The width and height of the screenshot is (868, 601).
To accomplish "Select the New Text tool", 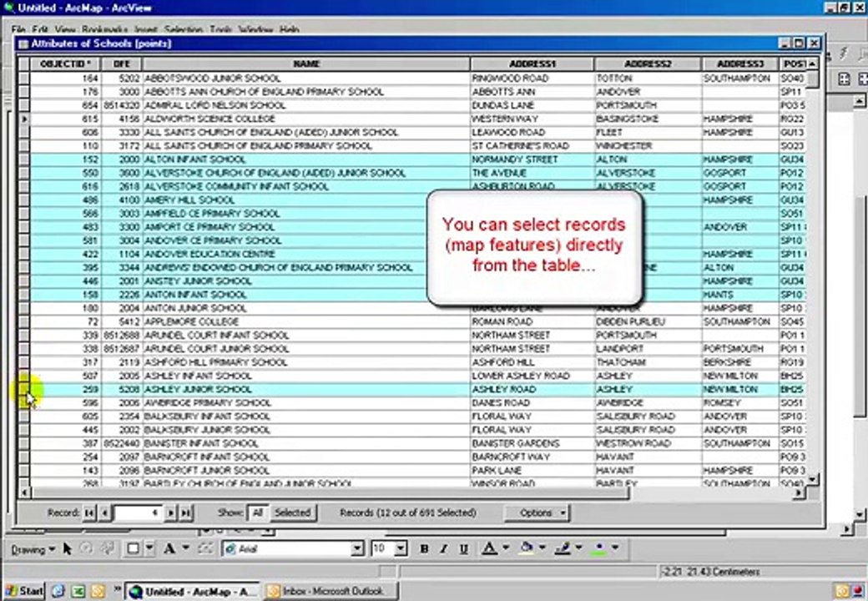I will pyautogui.click(x=169, y=548).
